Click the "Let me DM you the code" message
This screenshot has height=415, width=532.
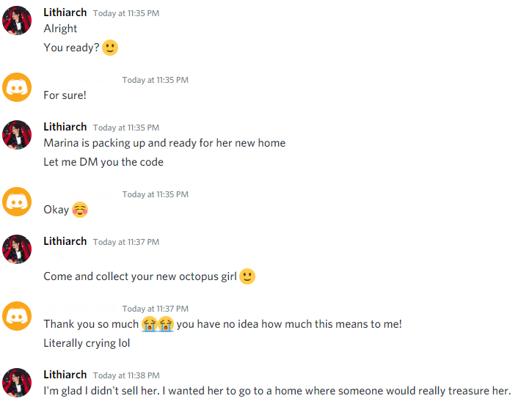pos(103,162)
